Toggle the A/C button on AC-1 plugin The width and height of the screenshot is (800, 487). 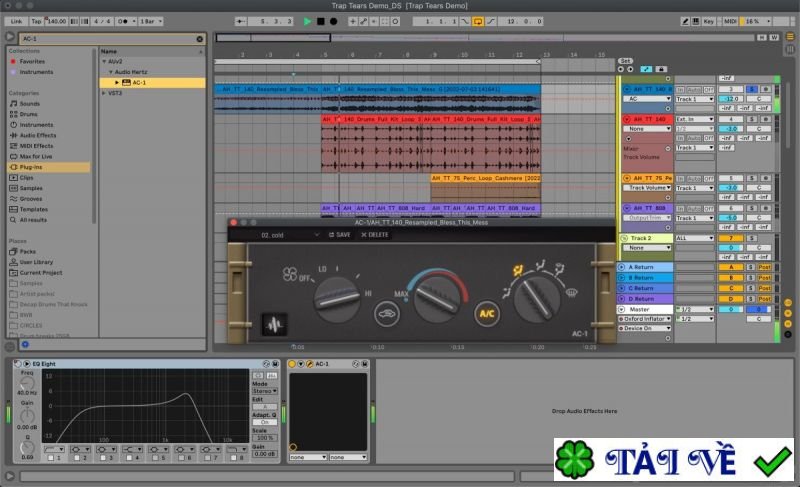486,311
